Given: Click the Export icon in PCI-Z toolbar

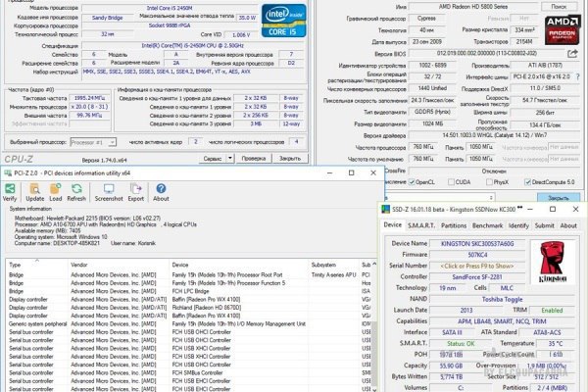Looking at the screenshot, I should pyautogui.click(x=136, y=192).
